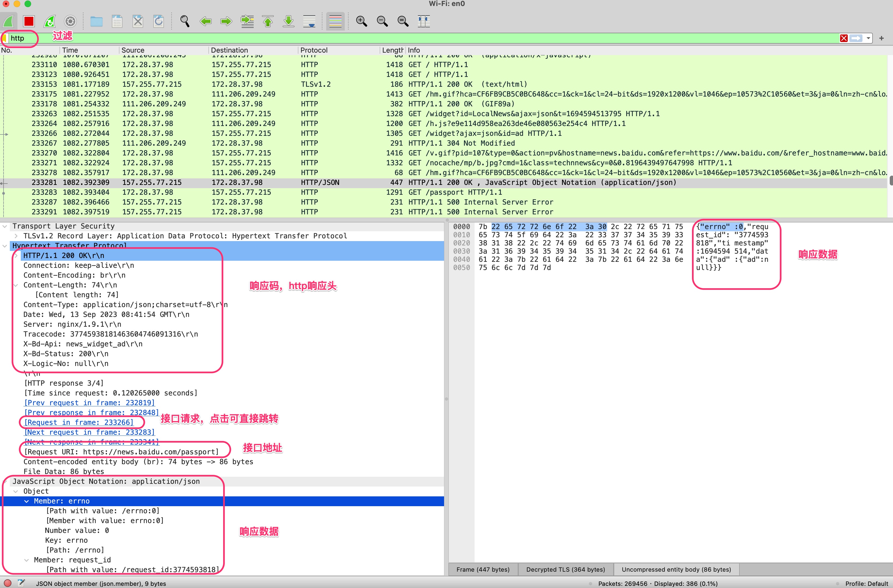Follow Prev request in frame 232819

click(89, 403)
